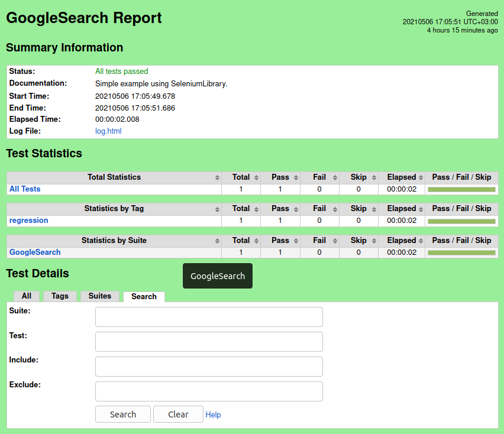This screenshot has width=504, height=434.
Task: Sort Total Statistics table by Total column
Action: [241, 177]
